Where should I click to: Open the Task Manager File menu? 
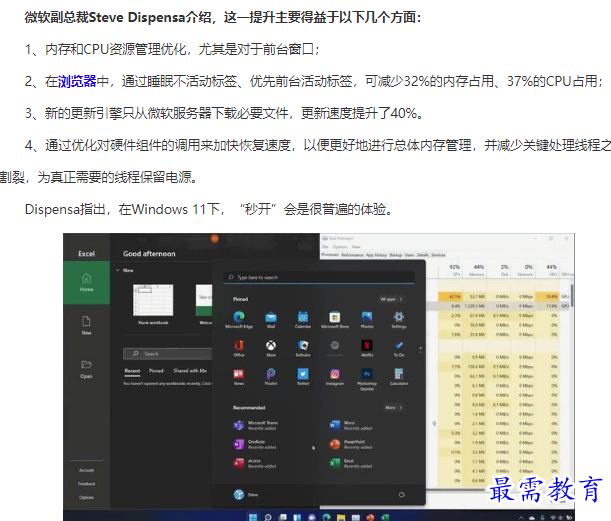pos(325,247)
